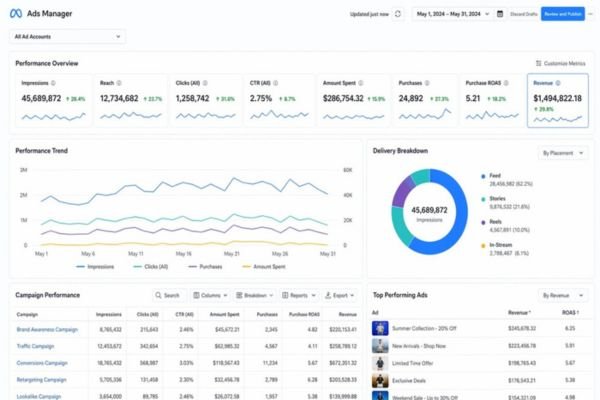
Task: Sort by the Amount Spent column header
Action: tap(224, 314)
